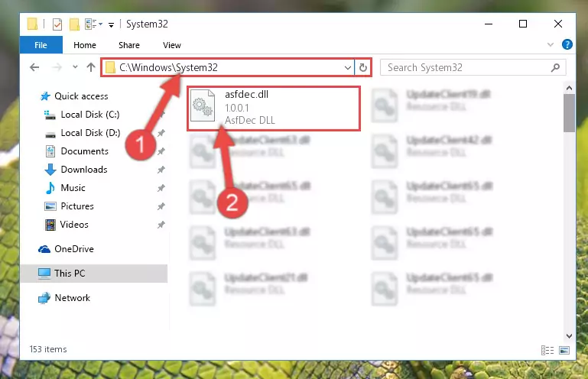This screenshot has width=588, height=379.
Task: Open Customize Quick Access Toolbar dropdown
Action: click(111, 24)
